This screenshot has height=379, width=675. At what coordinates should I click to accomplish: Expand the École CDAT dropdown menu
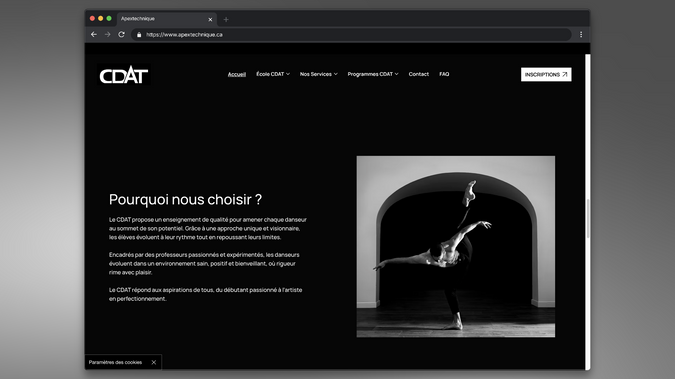tap(273, 74)
